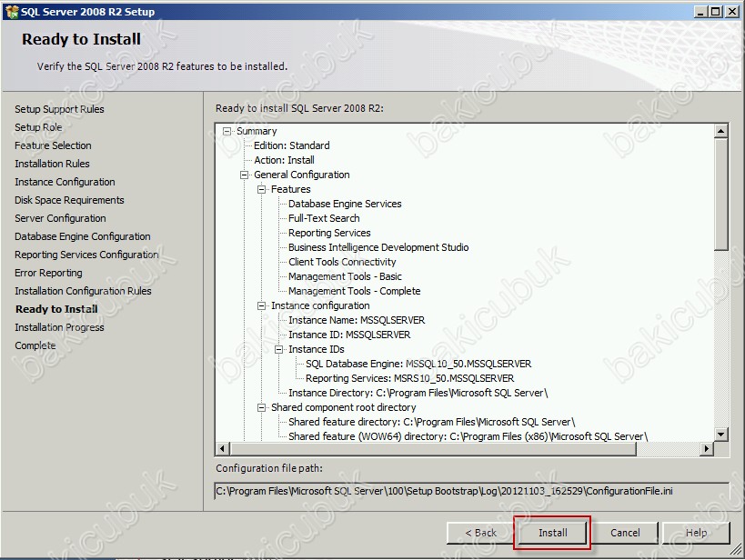The height and width of the screenshot is (560, 745).
Task: Select the 'Action: Install' tree row
Action: 284,160
